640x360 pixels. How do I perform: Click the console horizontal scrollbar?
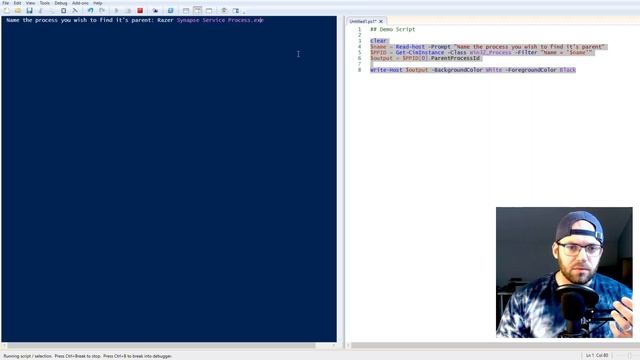161,345
